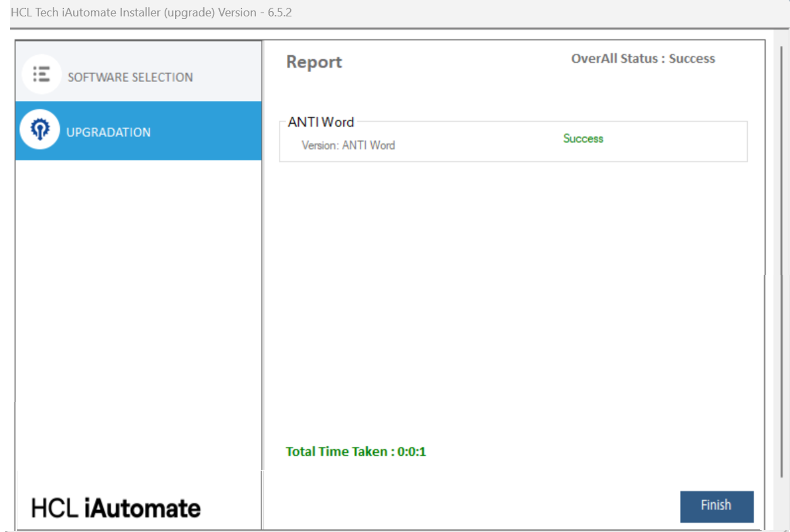790x532 pixels.
Task: Click the Report heading
Action: (314, 62)
